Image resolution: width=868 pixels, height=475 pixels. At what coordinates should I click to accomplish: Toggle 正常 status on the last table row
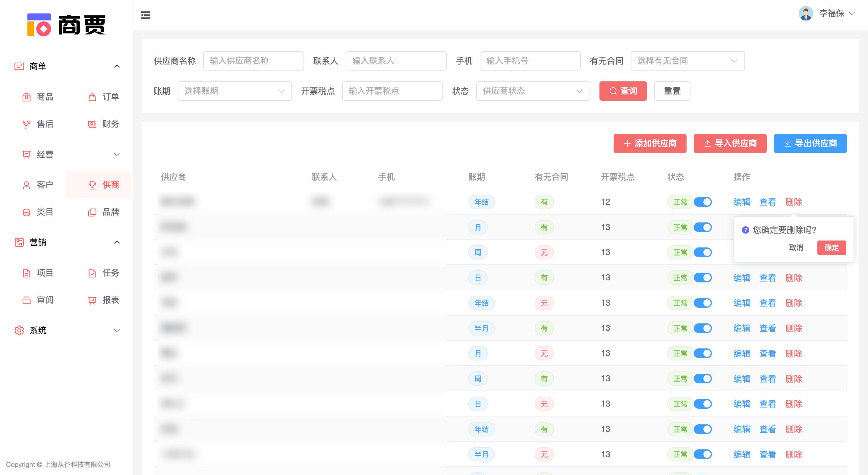[703, 454]
